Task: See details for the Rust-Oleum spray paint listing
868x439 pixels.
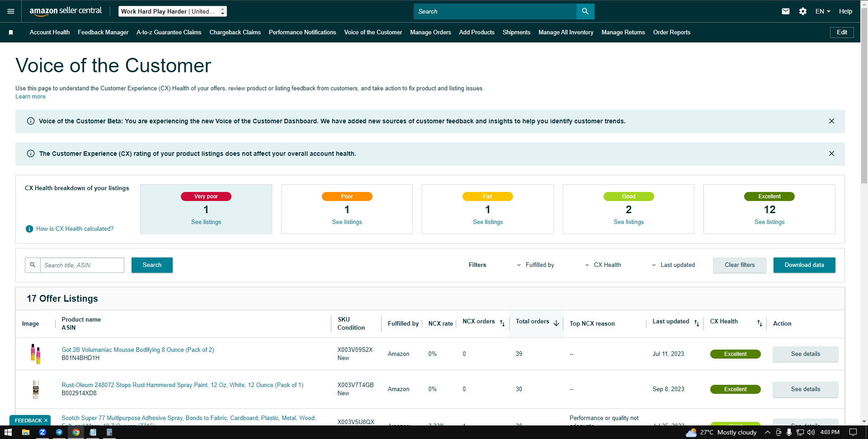Action: [805, 389]
